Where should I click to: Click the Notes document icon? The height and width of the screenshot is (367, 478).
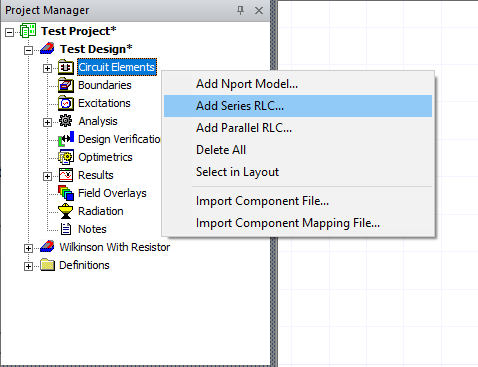pyautogui.click(x=66, y=229)
